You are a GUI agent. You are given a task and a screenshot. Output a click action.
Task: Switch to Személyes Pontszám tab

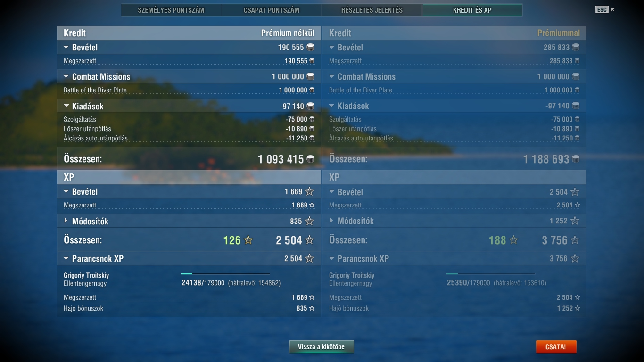click(x=171, y=10)
